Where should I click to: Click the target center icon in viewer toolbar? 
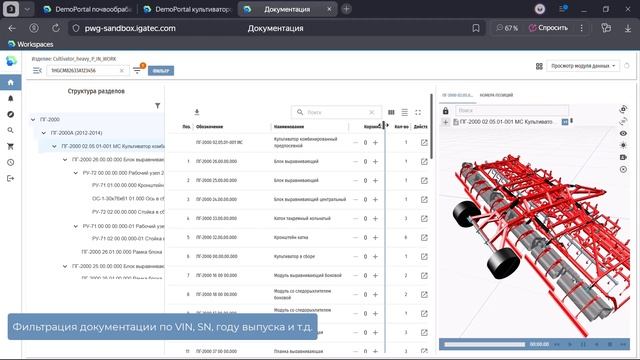pos(623,169)
